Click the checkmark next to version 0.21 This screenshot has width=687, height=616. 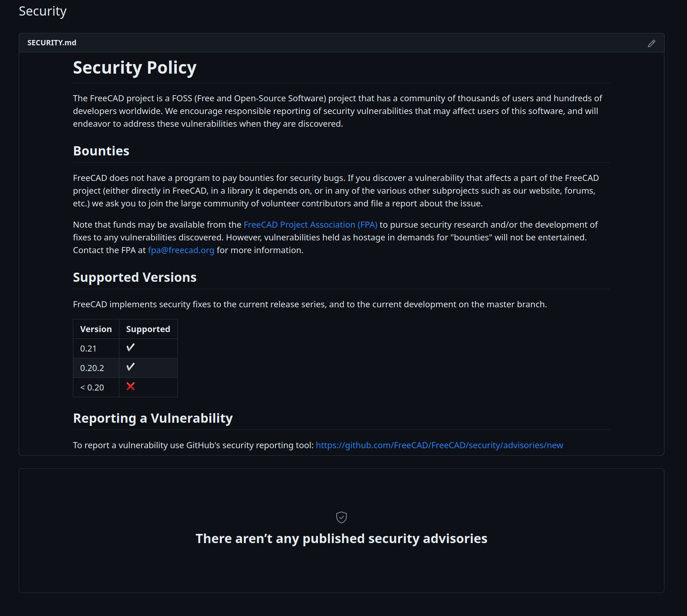[130, 348]
